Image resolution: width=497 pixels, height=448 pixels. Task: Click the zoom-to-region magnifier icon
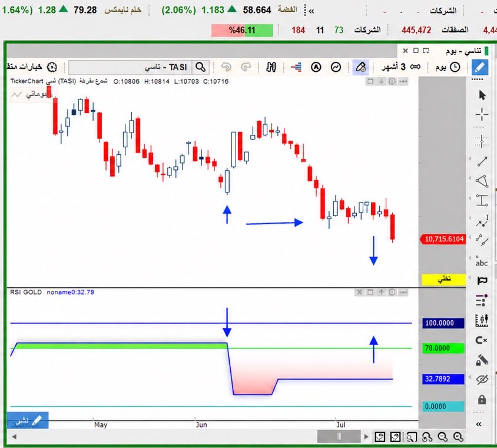[x=411, y=437]
